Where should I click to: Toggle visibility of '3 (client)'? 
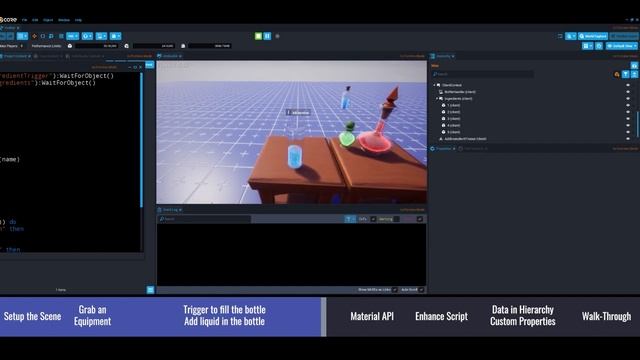[628, 119]
